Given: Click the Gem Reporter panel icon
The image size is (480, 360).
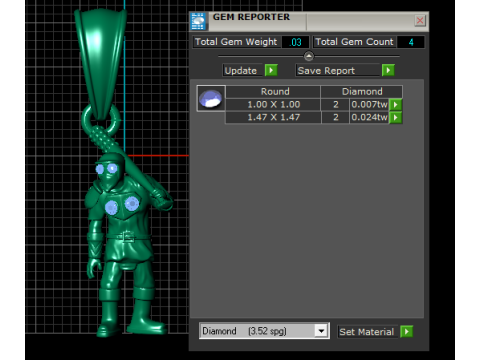Looking at the screenshot, I should (x=198, y=21).
